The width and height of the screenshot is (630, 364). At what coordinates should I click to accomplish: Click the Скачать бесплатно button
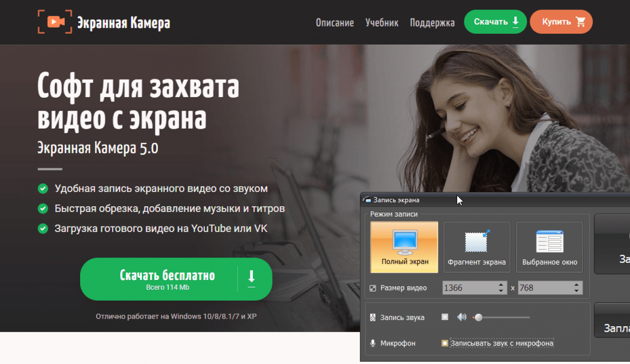click(176, 279)
